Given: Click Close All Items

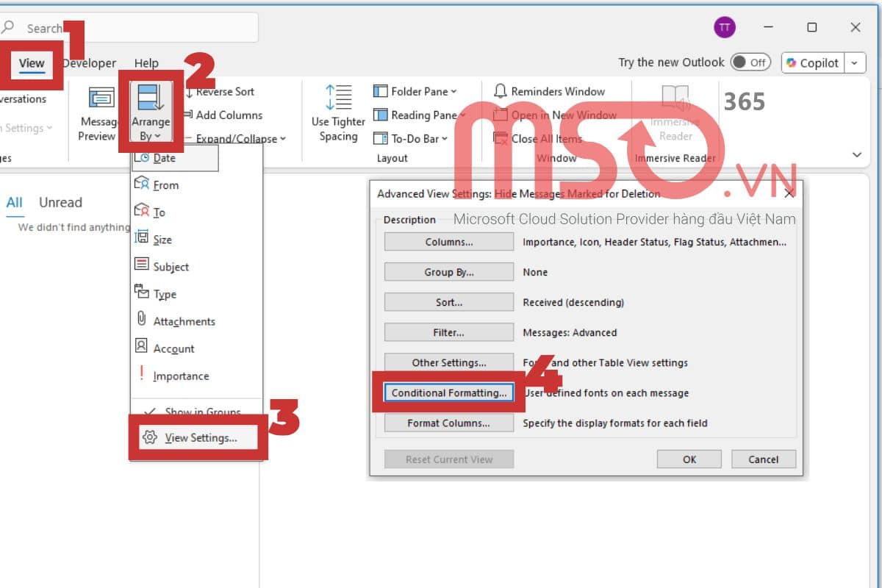Looking at the screenshot, I should tap(538, 138).
